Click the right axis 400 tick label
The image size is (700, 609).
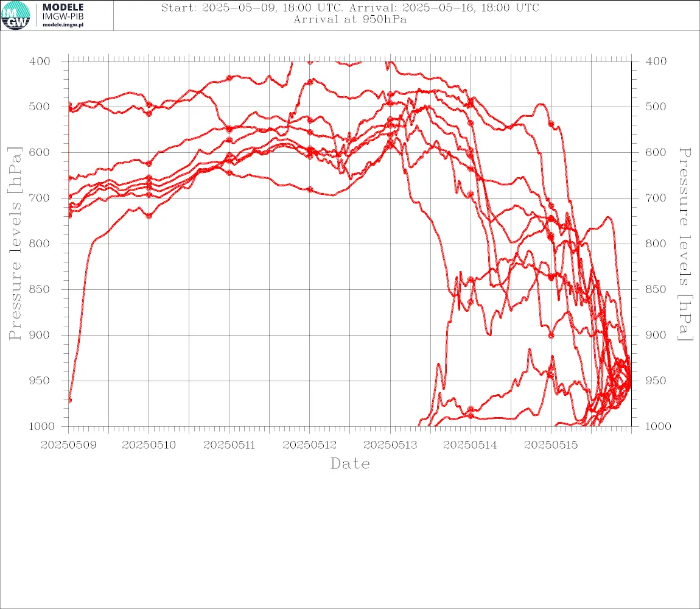click(x=656, y=62)
